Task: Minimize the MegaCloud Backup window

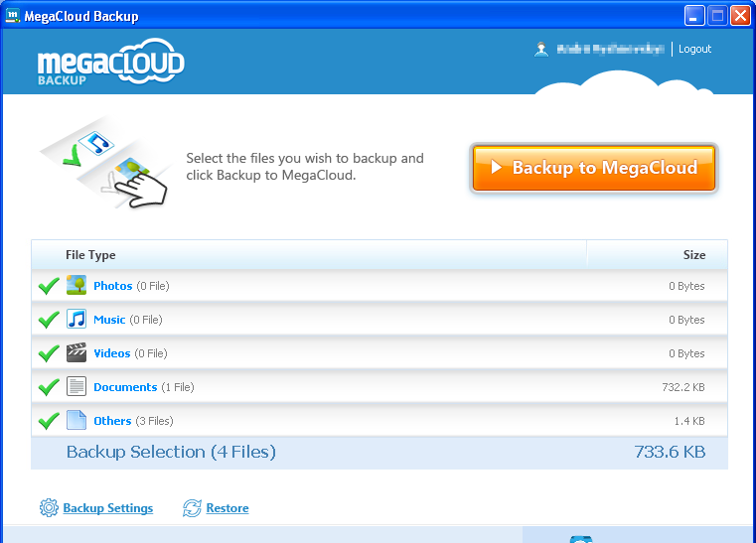Action: click(x=694, y=16)
